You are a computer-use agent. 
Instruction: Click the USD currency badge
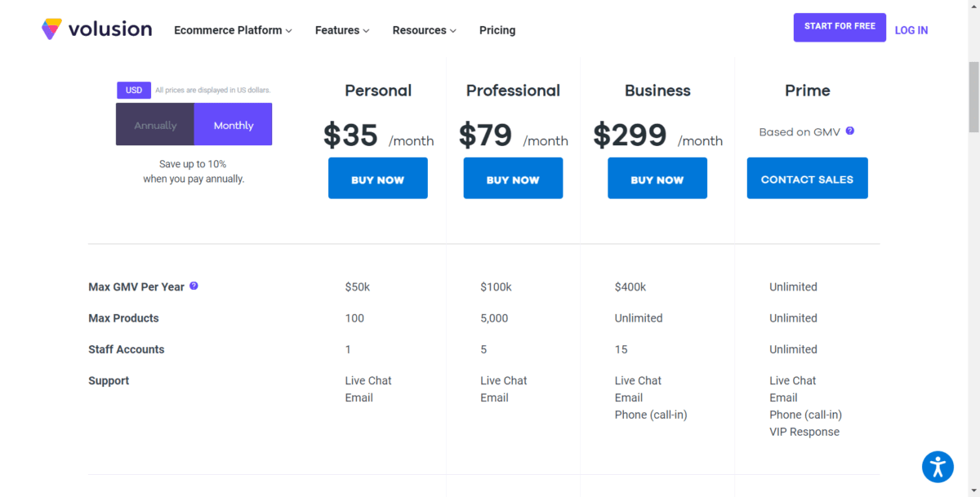pyautogui.click(x=134, y=91)
